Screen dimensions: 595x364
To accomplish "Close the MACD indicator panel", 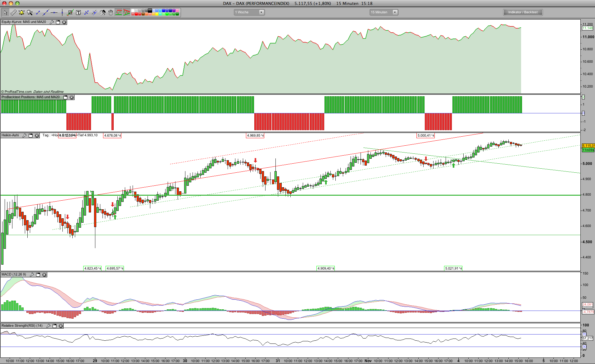I will pyautogui.click(x=44, y=275).
